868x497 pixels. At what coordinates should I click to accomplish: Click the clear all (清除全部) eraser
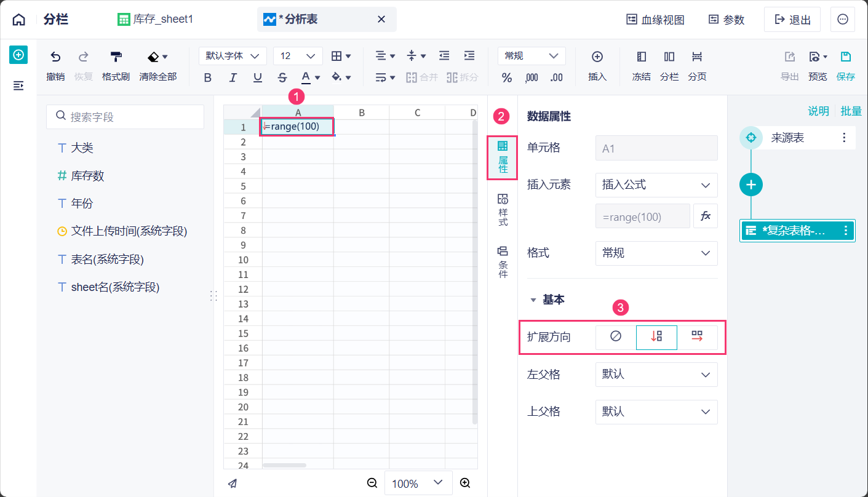click(x=158, y=66)
